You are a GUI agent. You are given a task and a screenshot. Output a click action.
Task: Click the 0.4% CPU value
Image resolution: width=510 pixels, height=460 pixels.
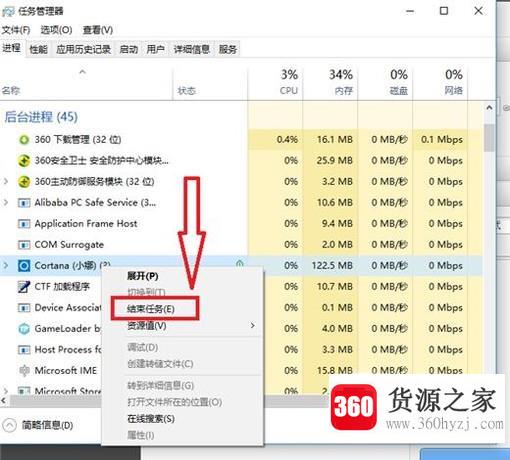point(287,139)
